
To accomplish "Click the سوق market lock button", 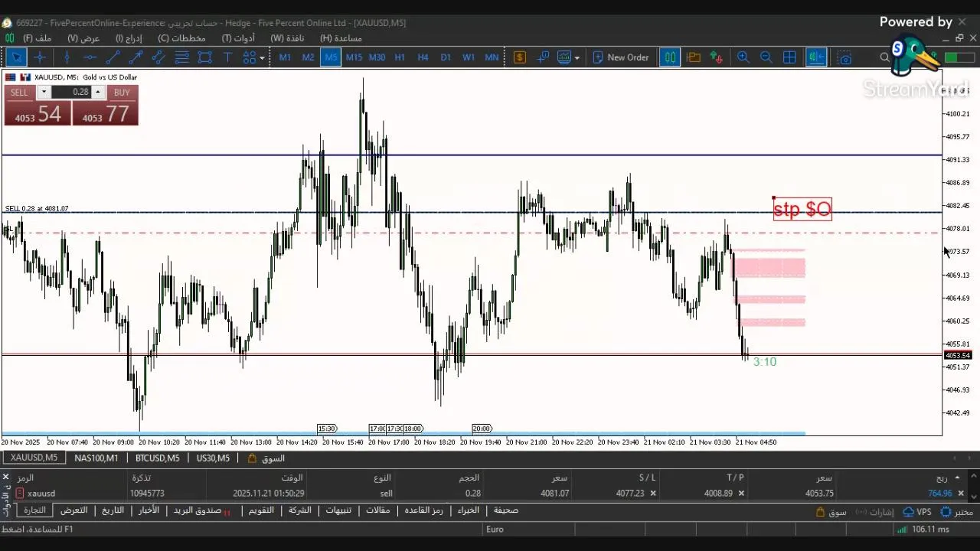I will pos(831,512).
